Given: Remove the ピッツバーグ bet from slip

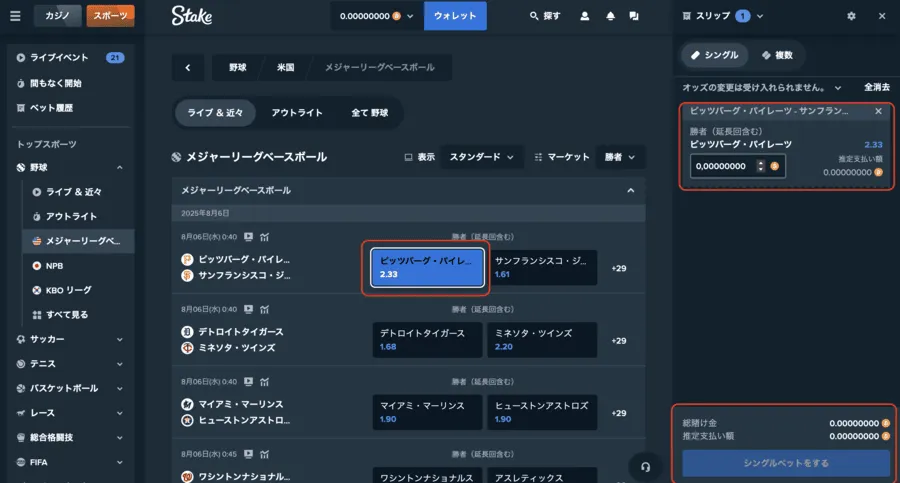Looking at the screenshot, I should [x=878, y=111].
